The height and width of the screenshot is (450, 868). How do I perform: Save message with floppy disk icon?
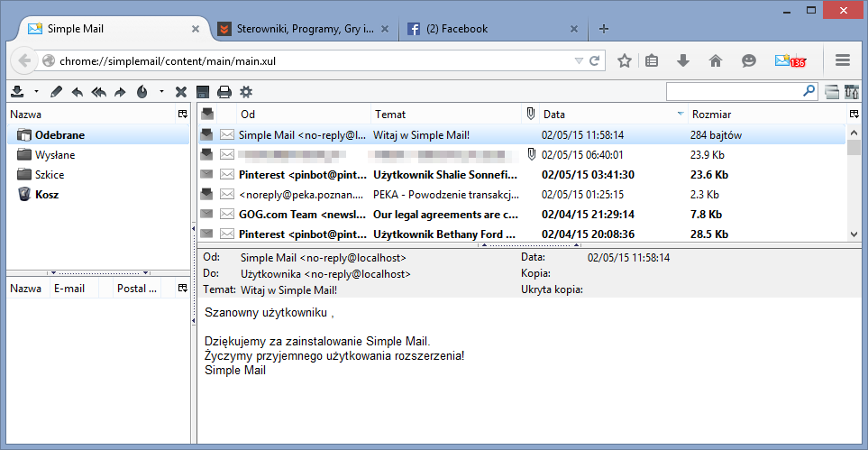pyautogui.click(x=203, y=92)
